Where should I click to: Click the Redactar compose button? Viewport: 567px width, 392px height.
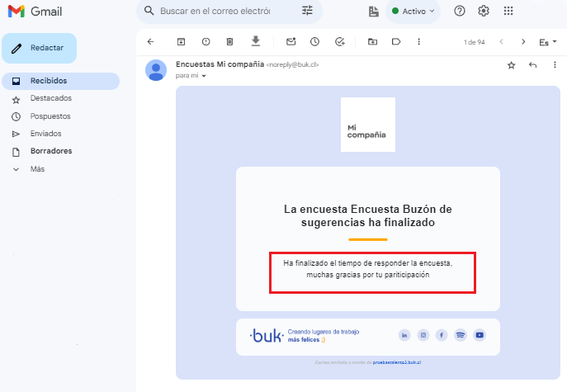pos(39,48)
